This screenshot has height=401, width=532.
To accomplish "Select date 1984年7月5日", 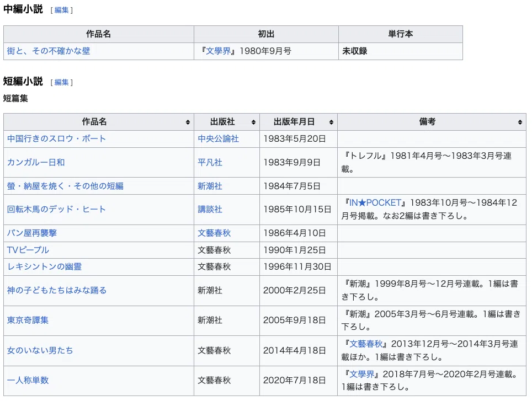I will [x=292, y=186].
